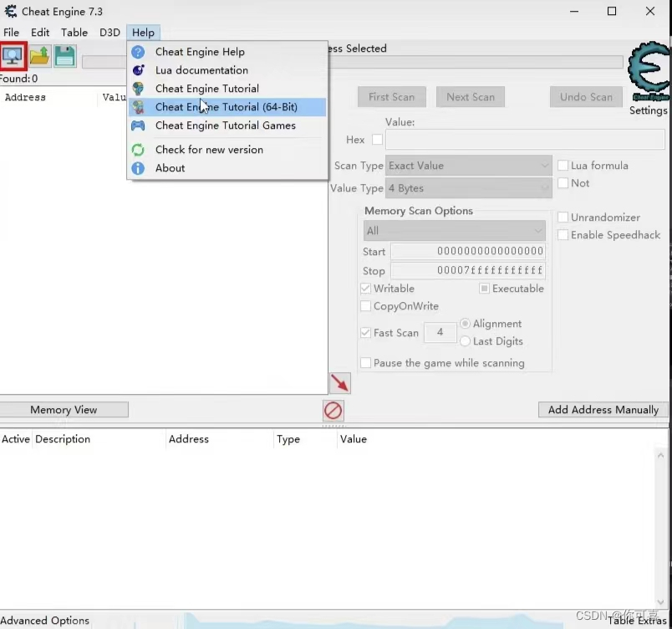Click the red arrow add-to-list icon

pyautogui.click(x=340, y=383)
